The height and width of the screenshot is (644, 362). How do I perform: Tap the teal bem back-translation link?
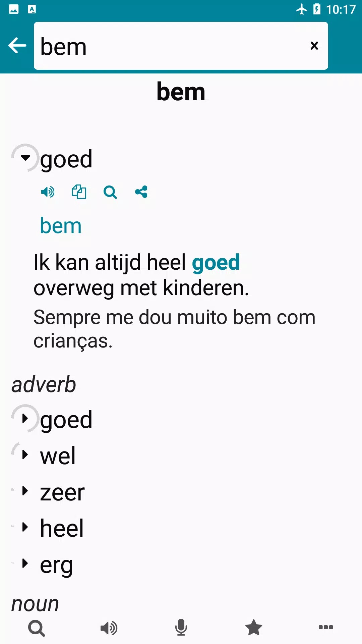point(61,226)
